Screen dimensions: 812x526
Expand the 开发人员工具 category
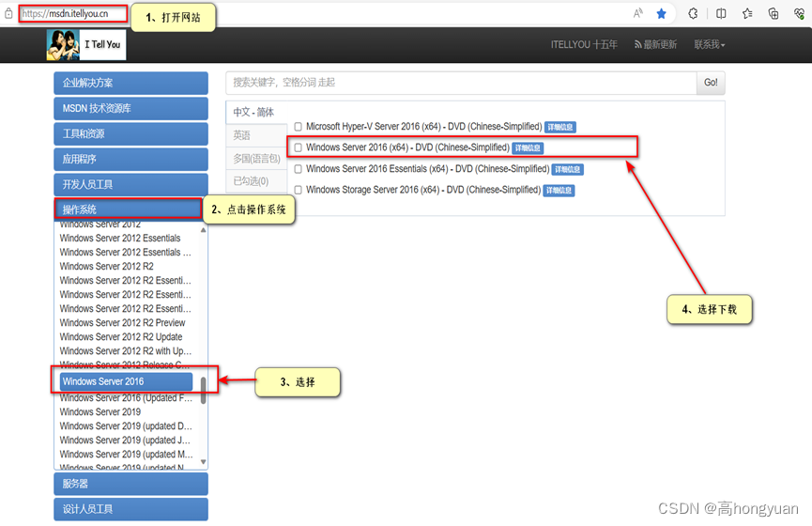pyautogui.click(x=131, y=184)
